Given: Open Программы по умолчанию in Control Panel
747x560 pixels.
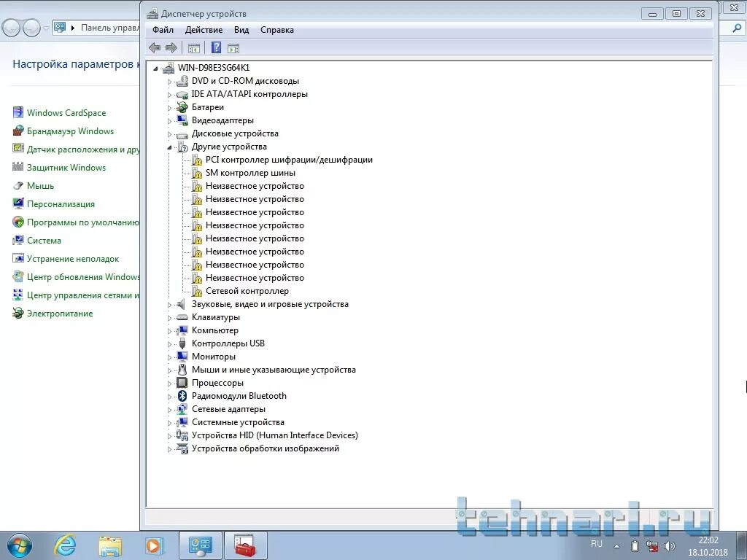Looking at the screenshot, I should (83, 222).
